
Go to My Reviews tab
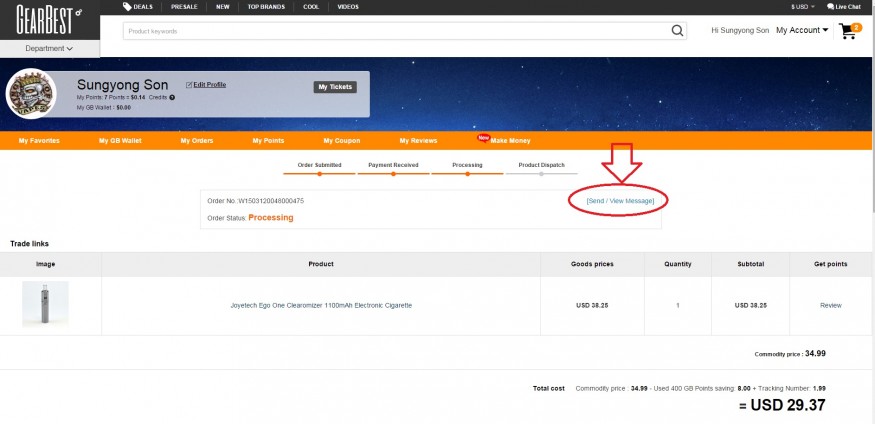coord(418,141)
